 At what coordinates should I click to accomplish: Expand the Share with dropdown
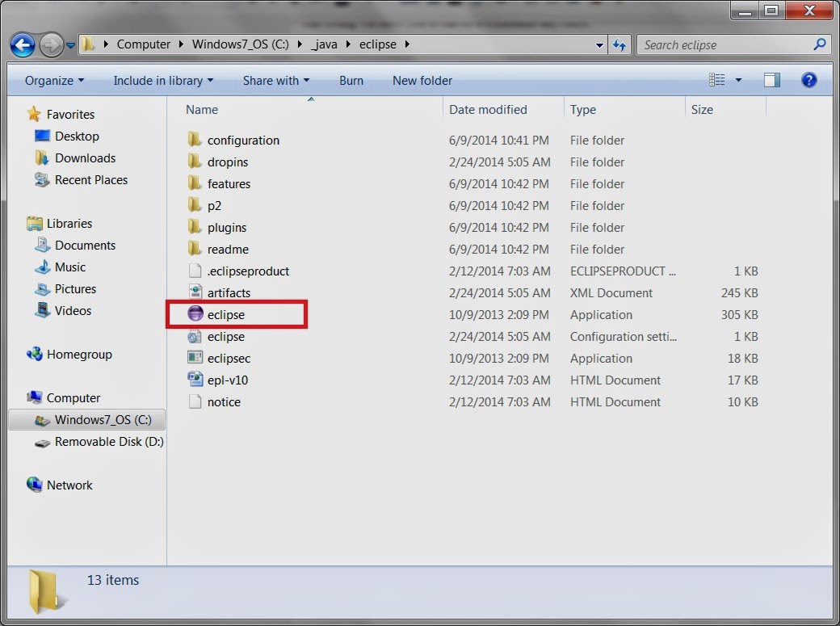[x=276, y=81]
